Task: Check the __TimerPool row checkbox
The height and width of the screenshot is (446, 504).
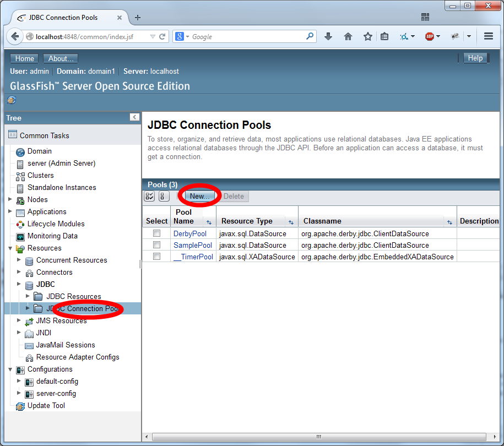Action: coord(156,257)
